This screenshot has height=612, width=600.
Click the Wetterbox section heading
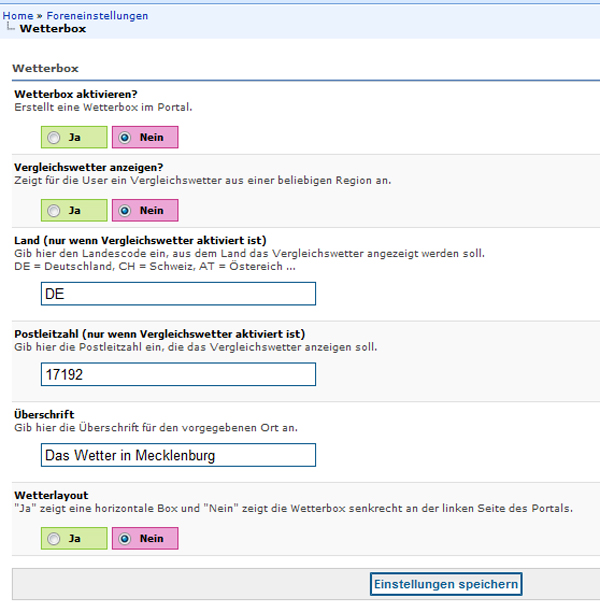[46, 68]
